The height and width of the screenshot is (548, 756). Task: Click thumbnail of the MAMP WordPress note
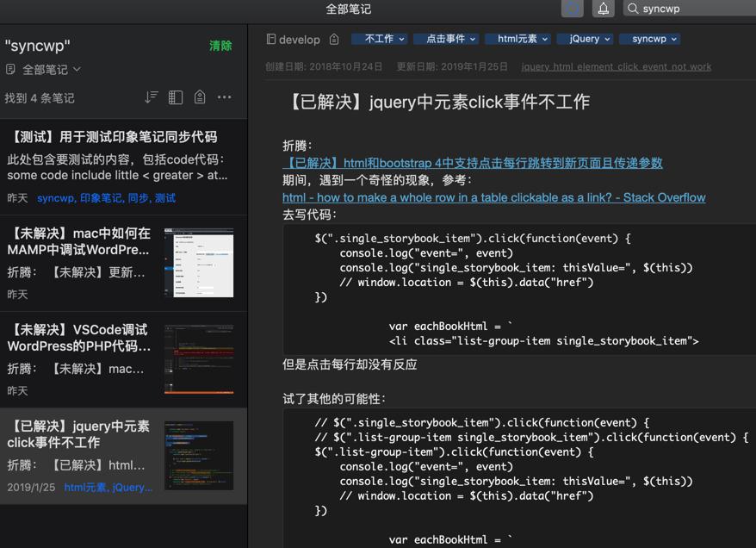pos(199,263)
